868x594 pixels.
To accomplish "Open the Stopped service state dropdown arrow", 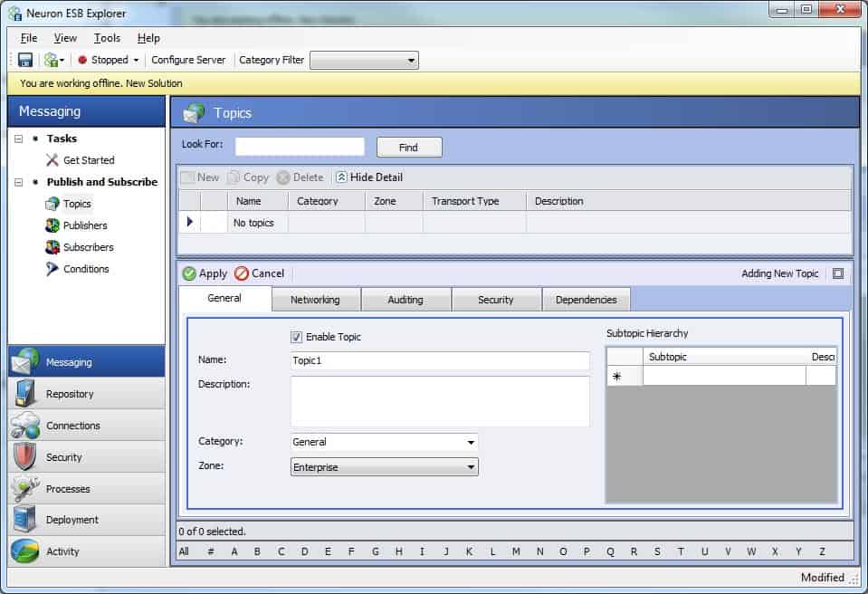I will click(x=136, y=60).
